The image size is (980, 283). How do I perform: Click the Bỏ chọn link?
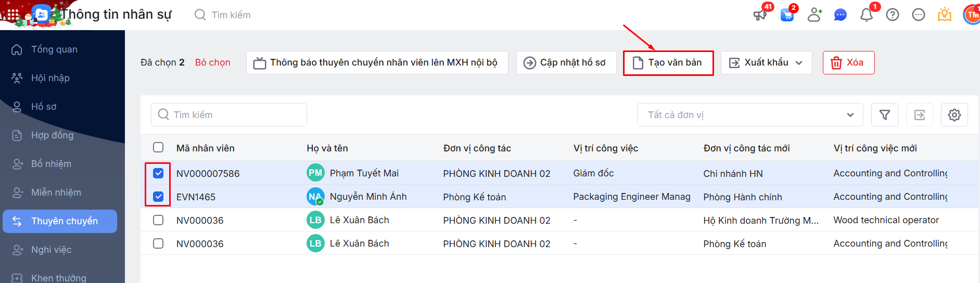click(212, 62)
